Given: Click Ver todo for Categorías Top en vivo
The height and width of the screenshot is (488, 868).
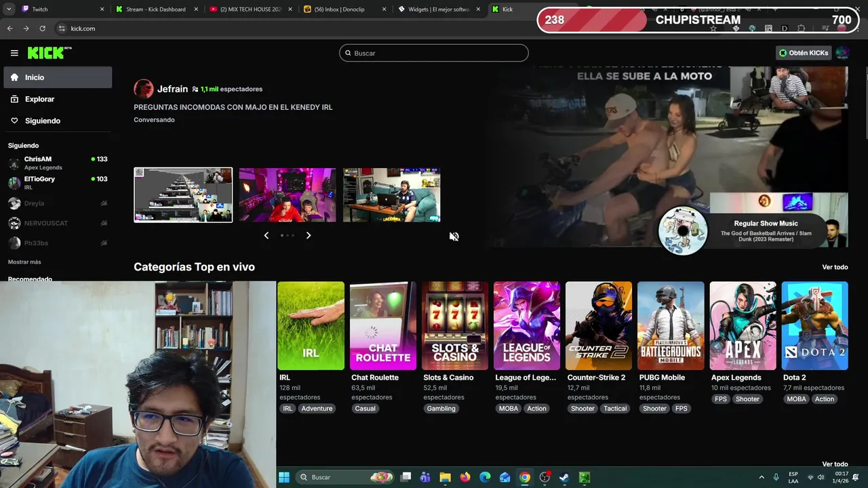Looking at the screenshot, I should 835,267.
